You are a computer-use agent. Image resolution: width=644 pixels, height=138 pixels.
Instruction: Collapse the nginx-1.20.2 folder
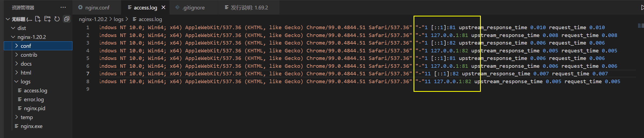click(13, 37)
